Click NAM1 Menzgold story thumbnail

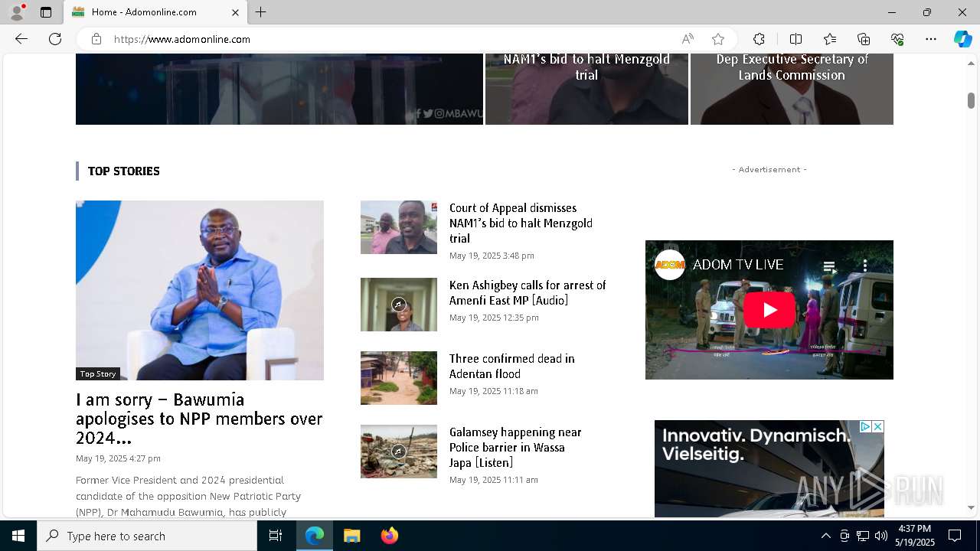pos(399,227)
